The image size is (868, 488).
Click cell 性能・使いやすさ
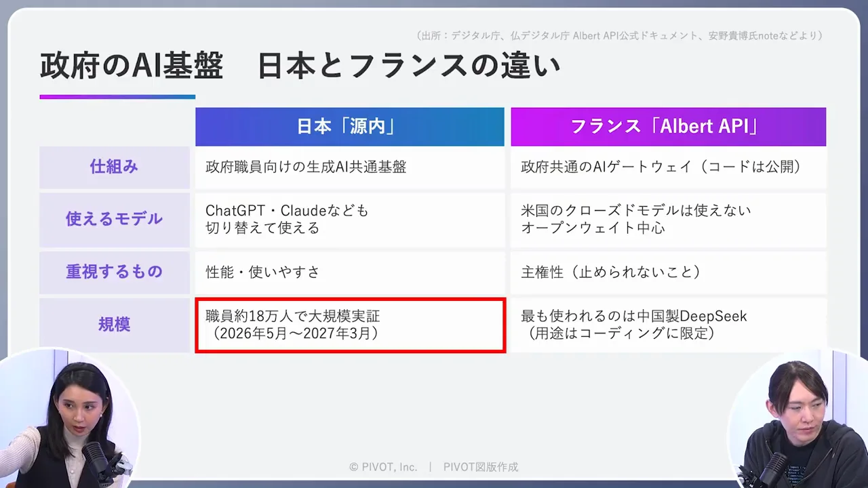point(350,272)
